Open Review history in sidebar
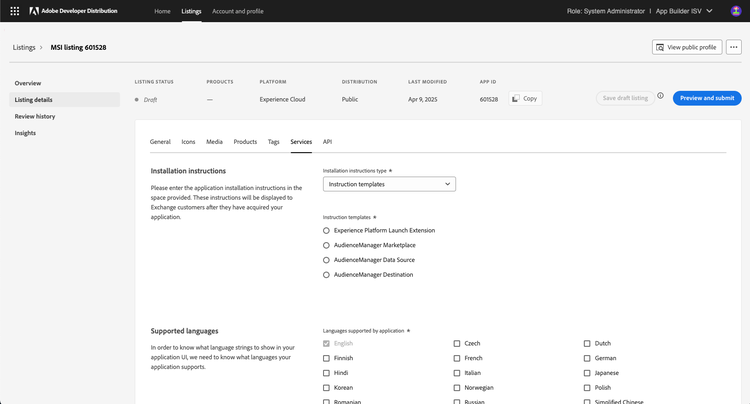The image size is (750, 404). tap(35, 116)
